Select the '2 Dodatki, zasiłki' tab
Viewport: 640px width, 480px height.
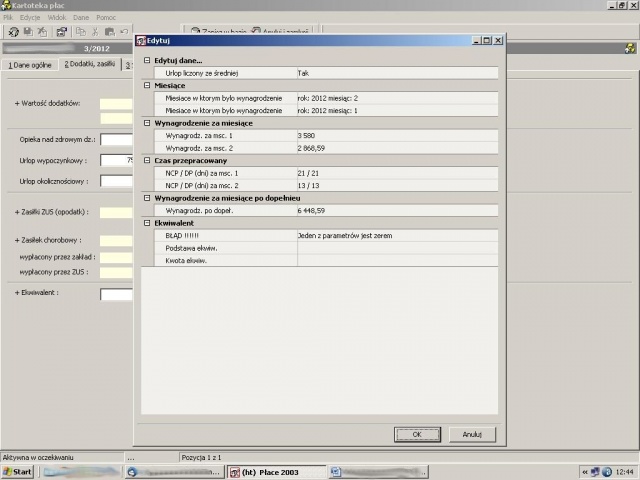[x=90, y=64]
